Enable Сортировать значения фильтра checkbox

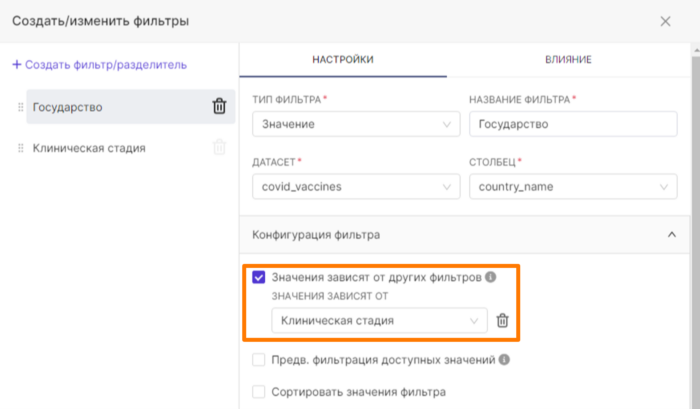pos(258,392)
